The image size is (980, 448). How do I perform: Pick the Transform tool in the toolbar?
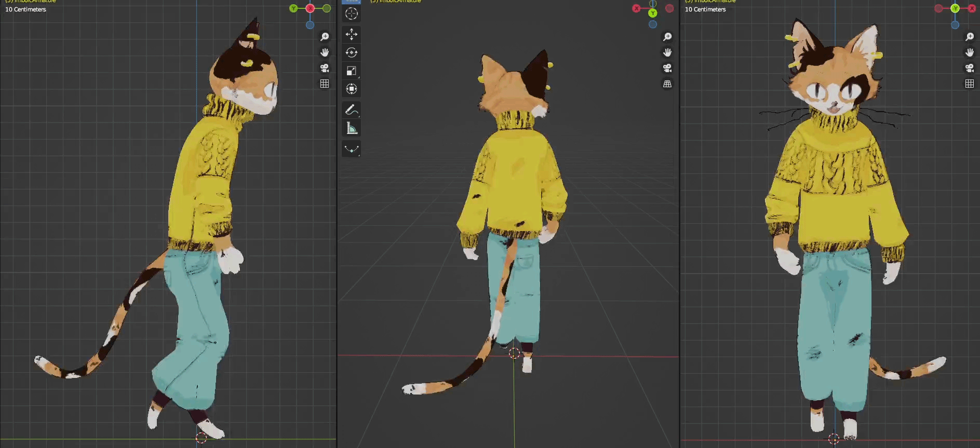click(x=352, y=89)
